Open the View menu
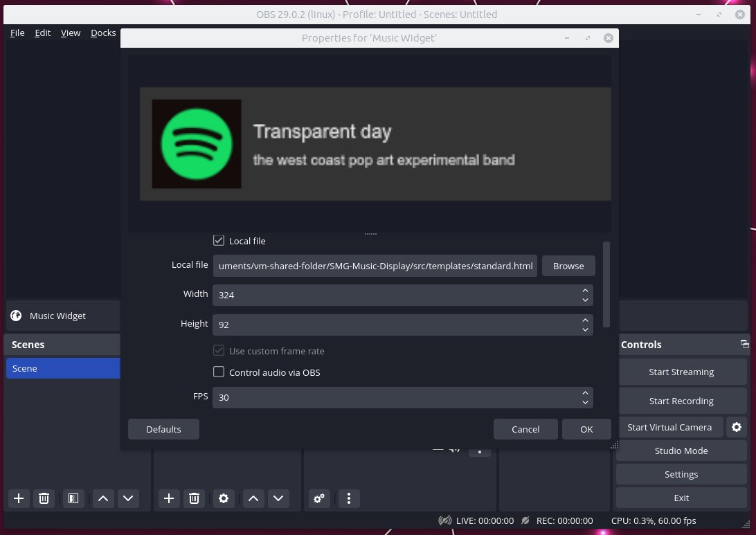 coord(71,33)
